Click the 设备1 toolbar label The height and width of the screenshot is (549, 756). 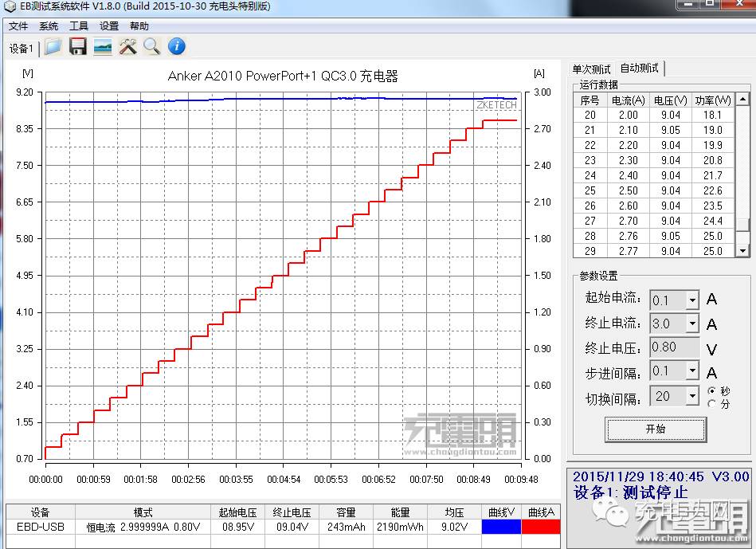[22, 49]
